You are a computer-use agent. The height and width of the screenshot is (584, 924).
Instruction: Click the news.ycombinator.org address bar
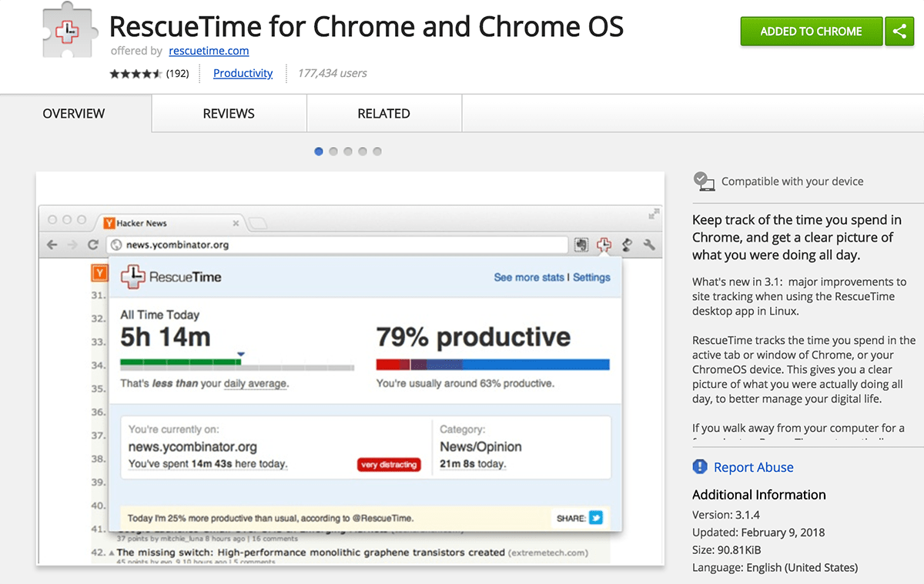coord(337,245)
